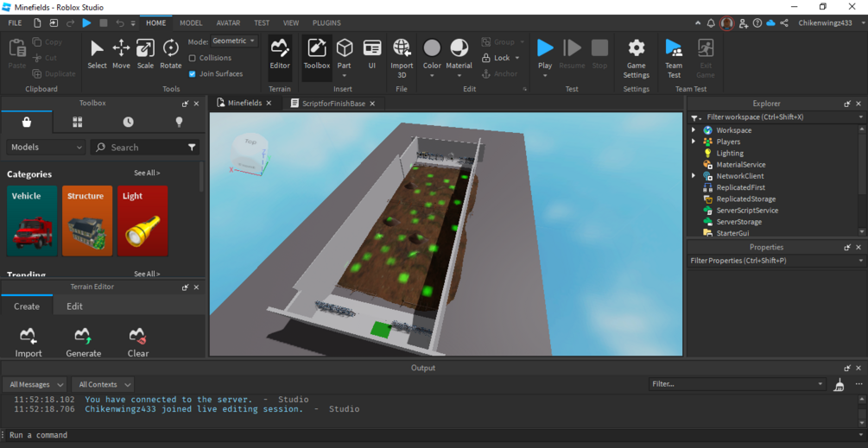Click the collaborate add-user icon
This screenshot has width=868, height=448.
click(x=744, y=23)
